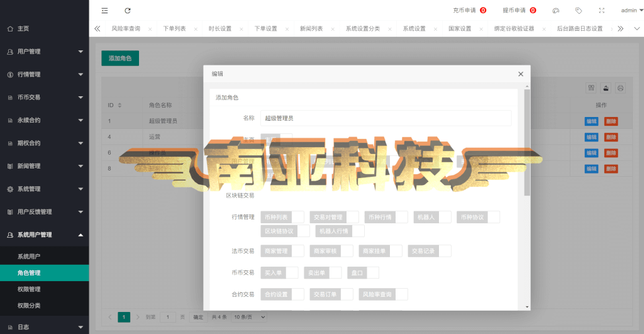The height and width of the screenshot is (334, 644).
Task: Open the theme palette icon
Action: pos(556,11)
